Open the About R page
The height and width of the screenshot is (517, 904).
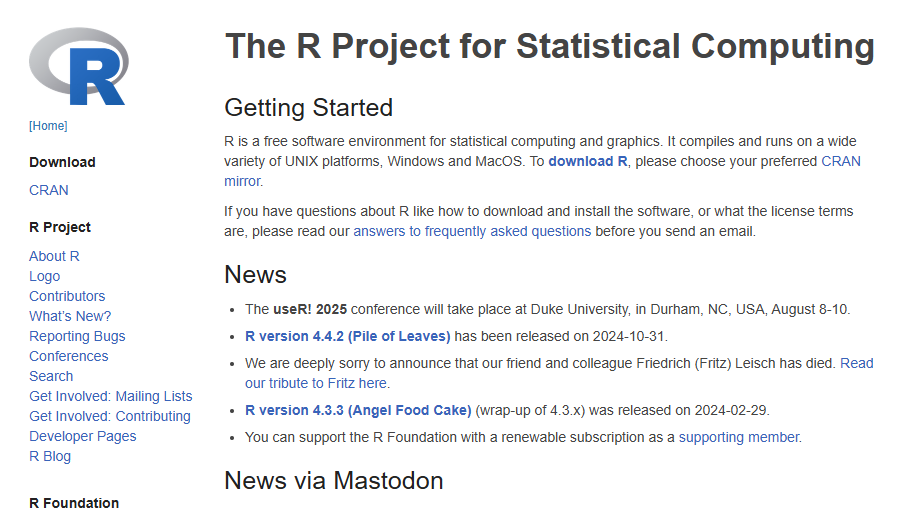coord(54,256)
